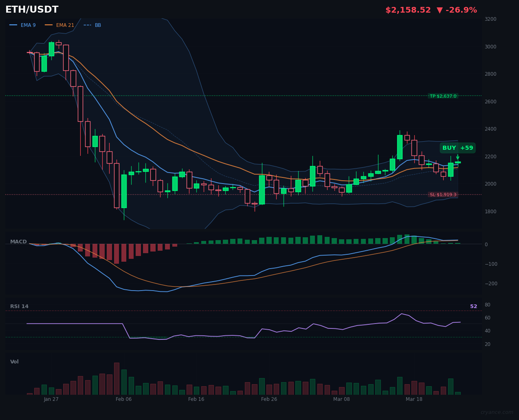
Task: Click the Jan 27 date axis label
Action: (51, 399)
